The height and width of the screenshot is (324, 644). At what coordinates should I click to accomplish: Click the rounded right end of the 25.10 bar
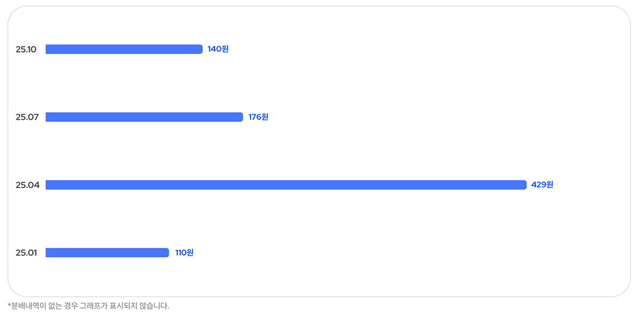click(x=200, y=49)
